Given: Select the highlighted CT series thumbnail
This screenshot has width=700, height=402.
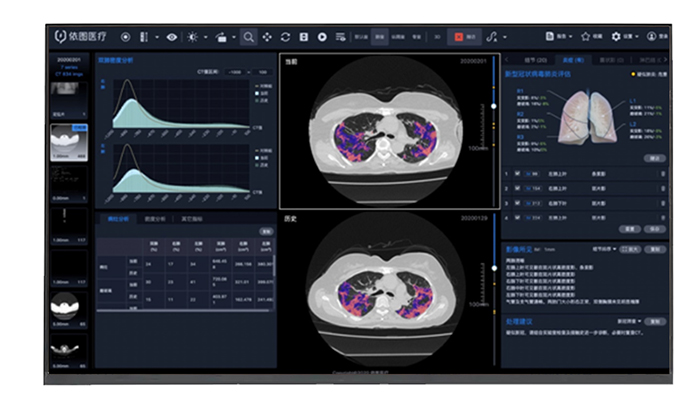Looking at the screenshot, I should 68,142.
